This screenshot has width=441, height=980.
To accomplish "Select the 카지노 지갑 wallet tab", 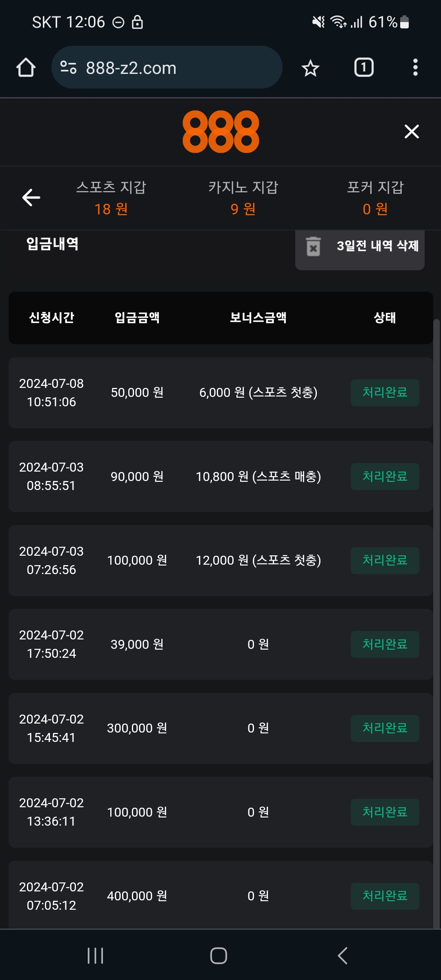I will 243,198.
